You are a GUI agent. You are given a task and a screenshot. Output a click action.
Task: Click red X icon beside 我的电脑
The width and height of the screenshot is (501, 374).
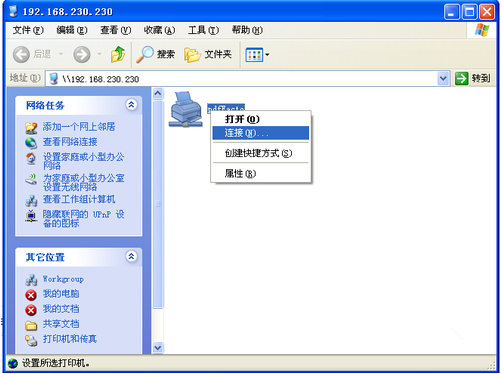pyautogui.click(x=31, y=295)
